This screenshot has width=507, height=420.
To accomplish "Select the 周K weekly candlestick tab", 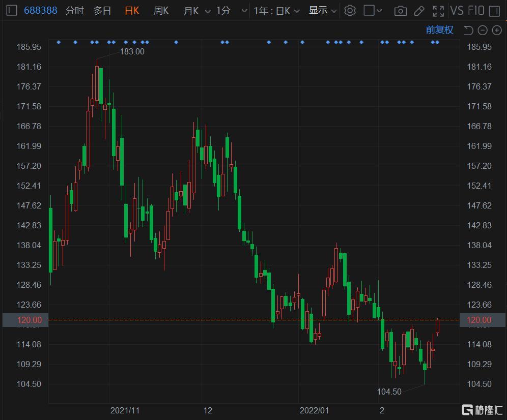I will (x=161, y=11).
